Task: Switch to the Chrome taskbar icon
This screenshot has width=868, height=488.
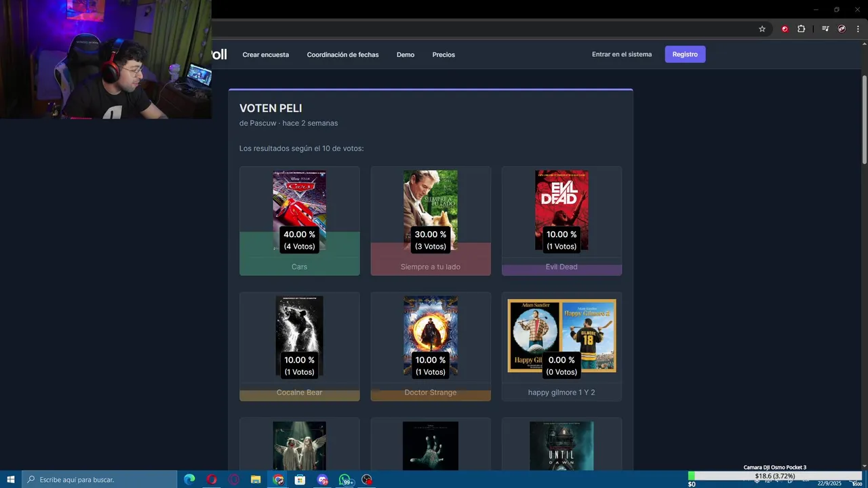Action: pyautogui.click(x=278, y=479)
